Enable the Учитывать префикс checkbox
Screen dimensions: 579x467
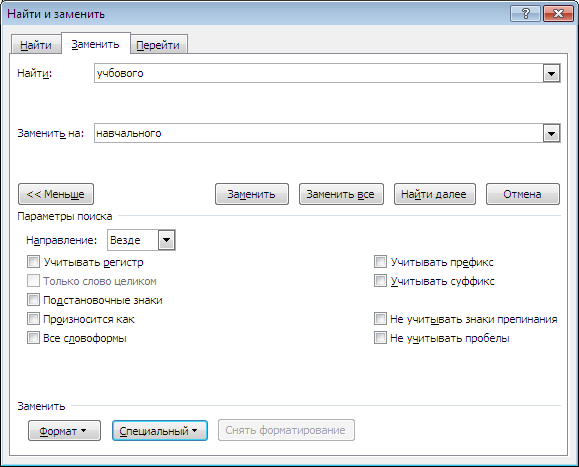(x=380, y=262)
